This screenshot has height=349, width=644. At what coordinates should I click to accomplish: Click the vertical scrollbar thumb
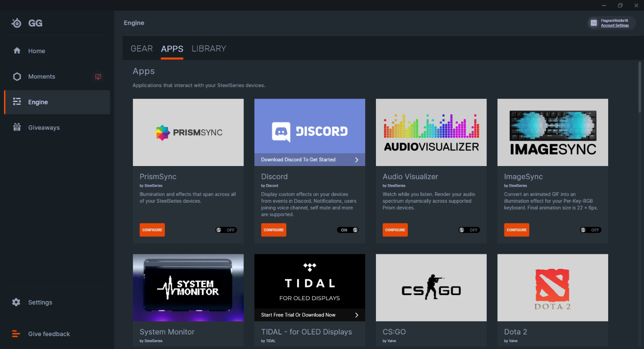(x=640, y=87)
